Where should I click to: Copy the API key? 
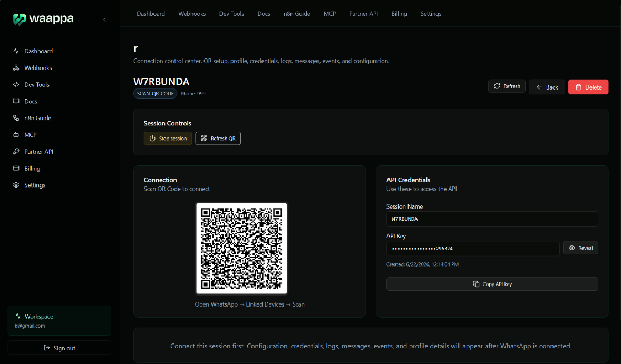tap(492, 284)
